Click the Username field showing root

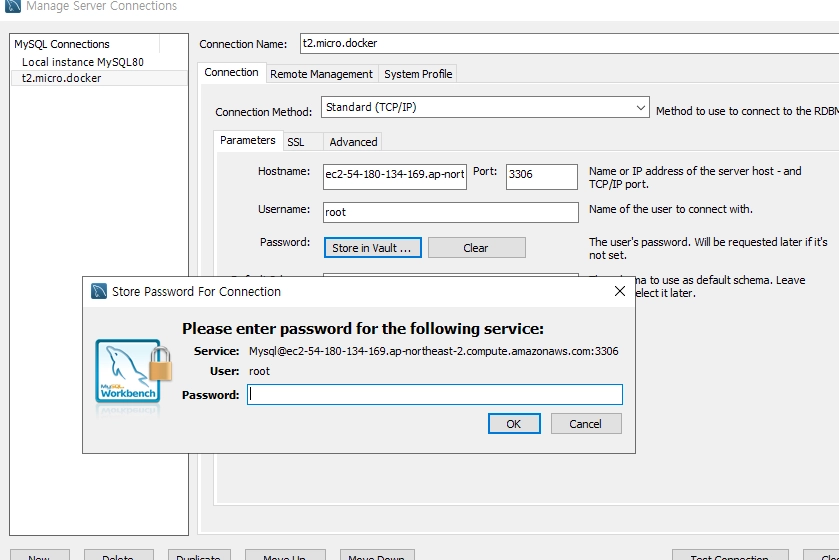[x=451, y=212]
